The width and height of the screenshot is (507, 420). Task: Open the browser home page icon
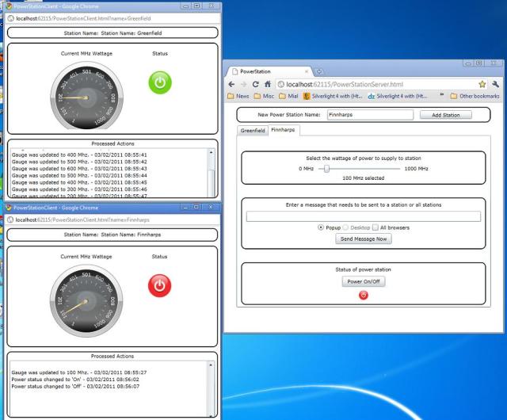point(268,85)
